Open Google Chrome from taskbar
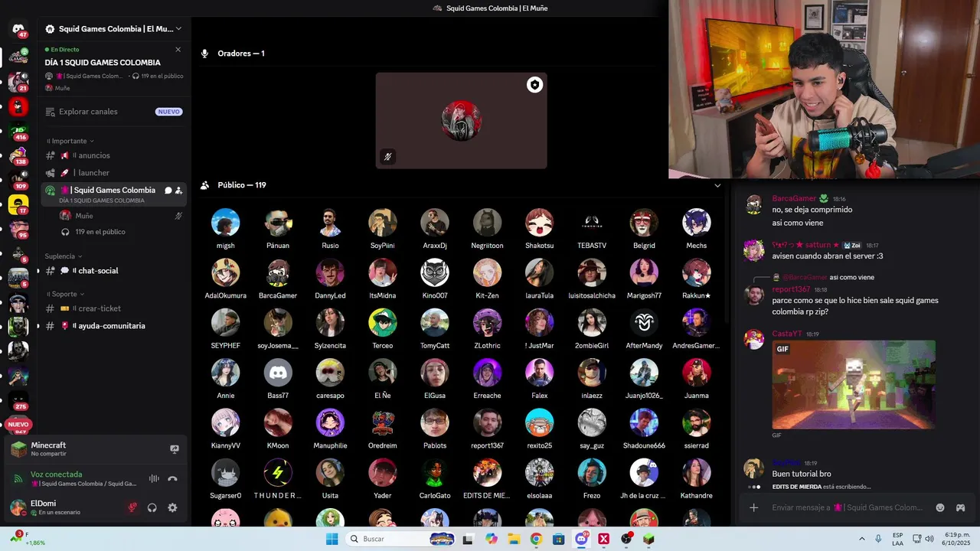The width and height of the screenshot is (980, 551). 536,539
